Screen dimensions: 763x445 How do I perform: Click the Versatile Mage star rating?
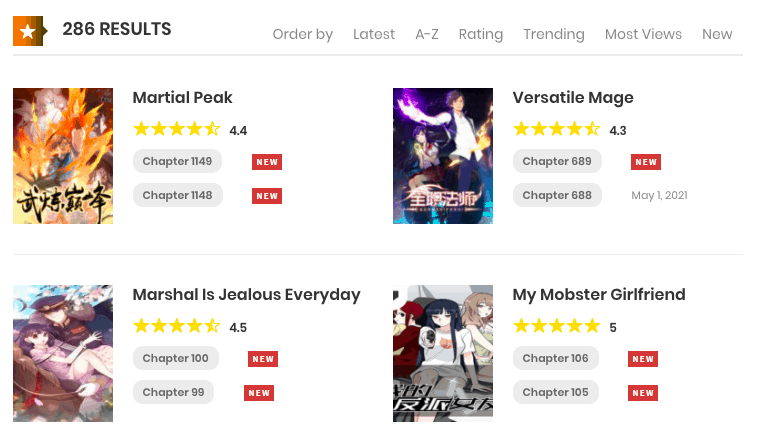[556, 129]
